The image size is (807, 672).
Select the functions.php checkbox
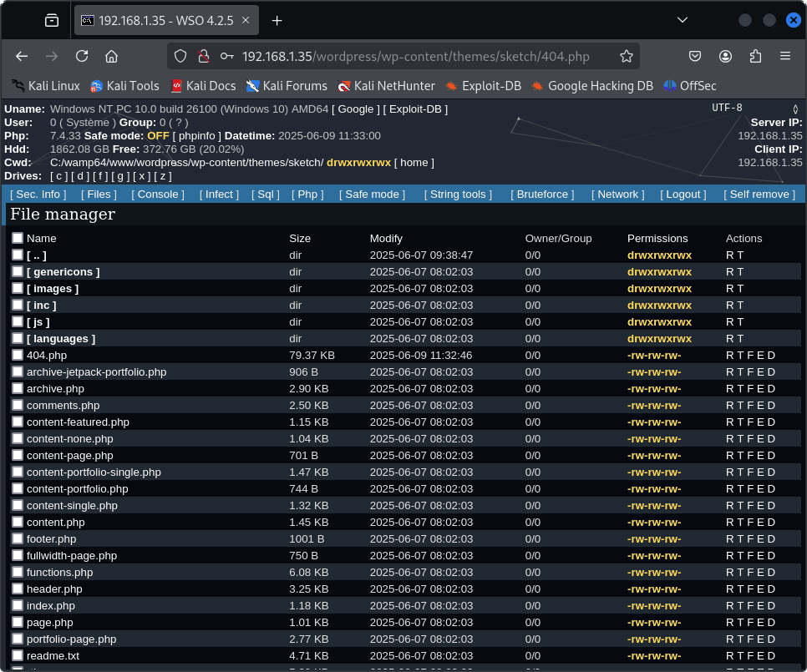pyautogui.click(x=18, y=572)
